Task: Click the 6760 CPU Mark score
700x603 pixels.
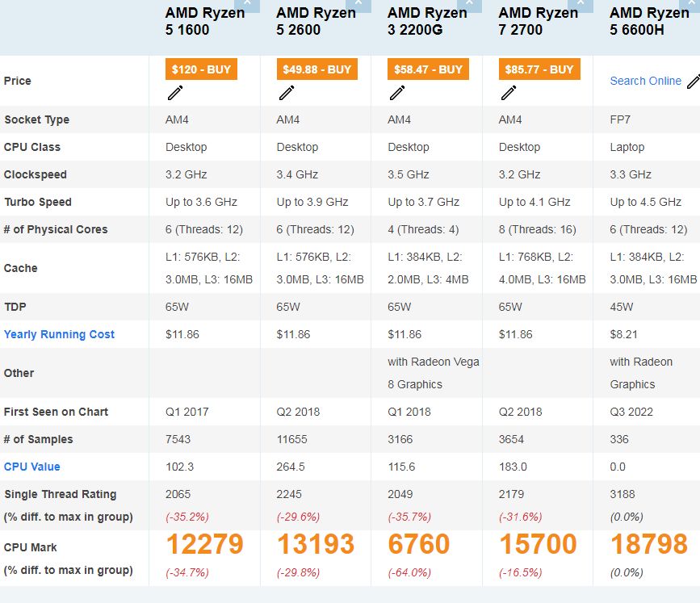Action: click(x=419, y=544)
